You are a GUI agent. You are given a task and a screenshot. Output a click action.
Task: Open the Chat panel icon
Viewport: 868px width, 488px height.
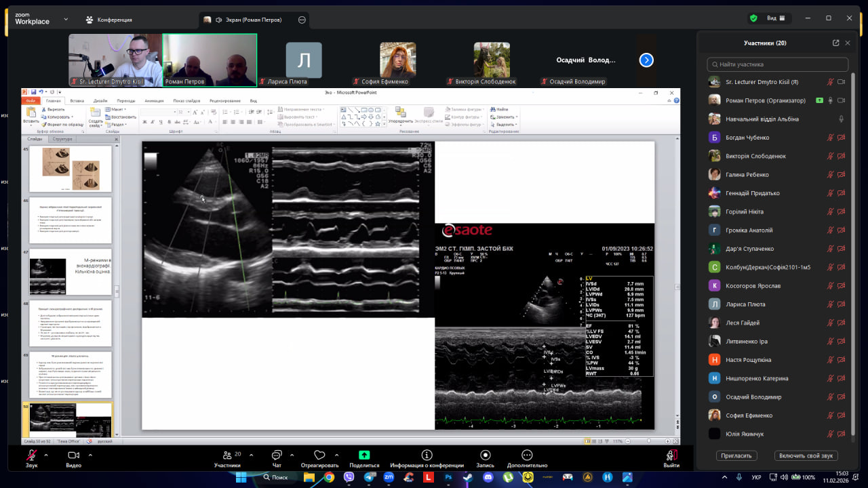coord(277,455)
